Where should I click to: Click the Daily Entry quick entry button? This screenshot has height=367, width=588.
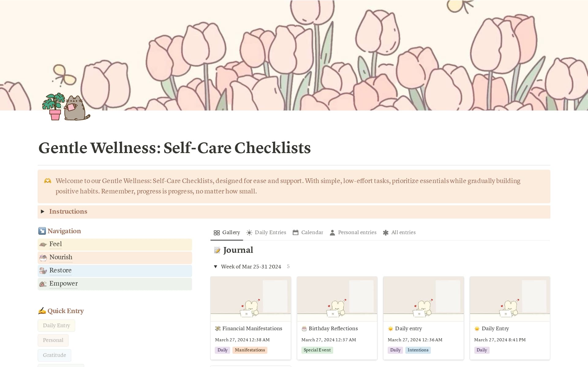[x=56, y=325]
